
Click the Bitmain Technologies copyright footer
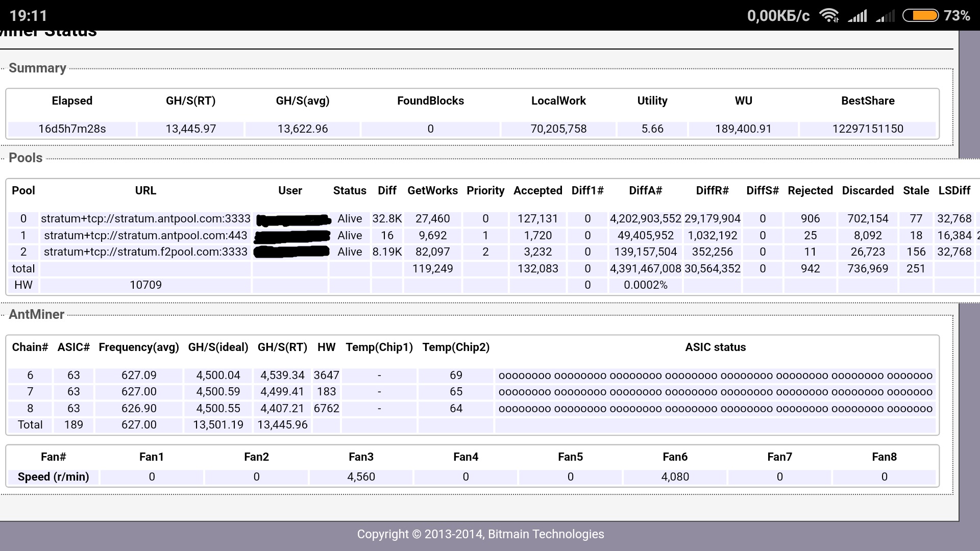[480, 534]
